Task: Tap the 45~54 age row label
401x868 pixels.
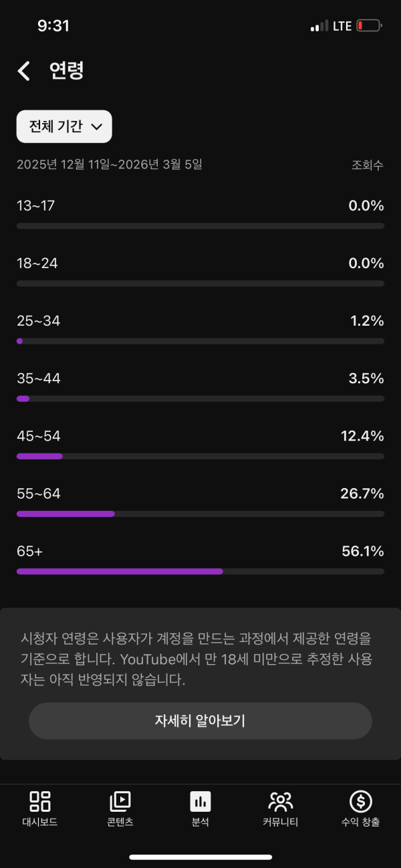Action: (39, 437)
